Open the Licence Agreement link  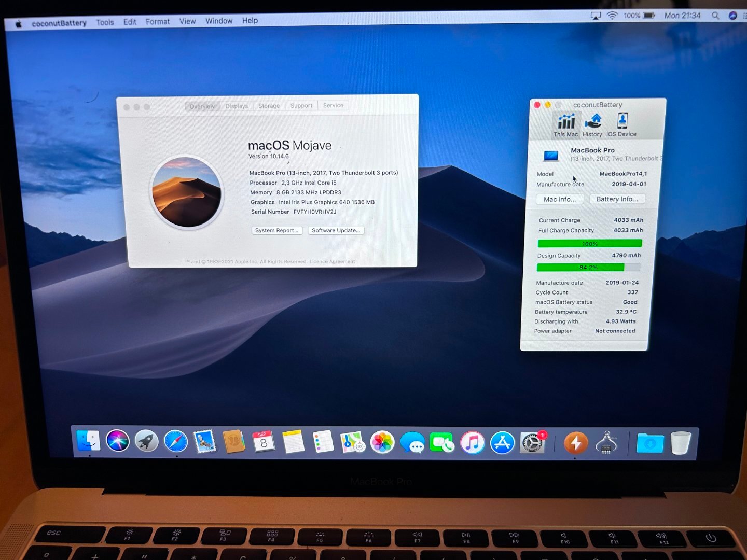332,261
